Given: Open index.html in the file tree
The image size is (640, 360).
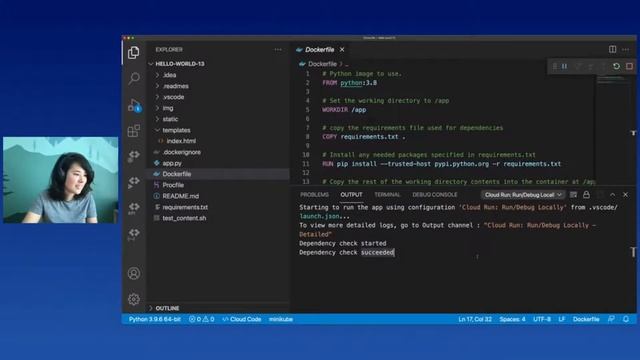Looking at the screenshot, I should pos(181,141).
